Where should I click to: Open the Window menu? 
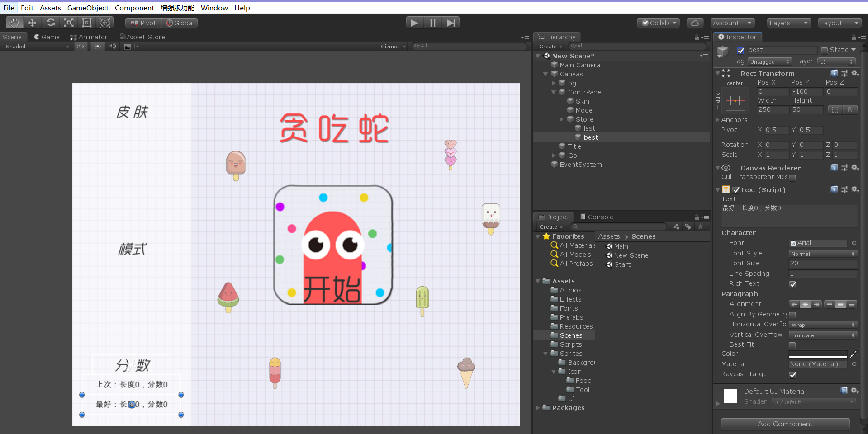click(x=214, y=8)
